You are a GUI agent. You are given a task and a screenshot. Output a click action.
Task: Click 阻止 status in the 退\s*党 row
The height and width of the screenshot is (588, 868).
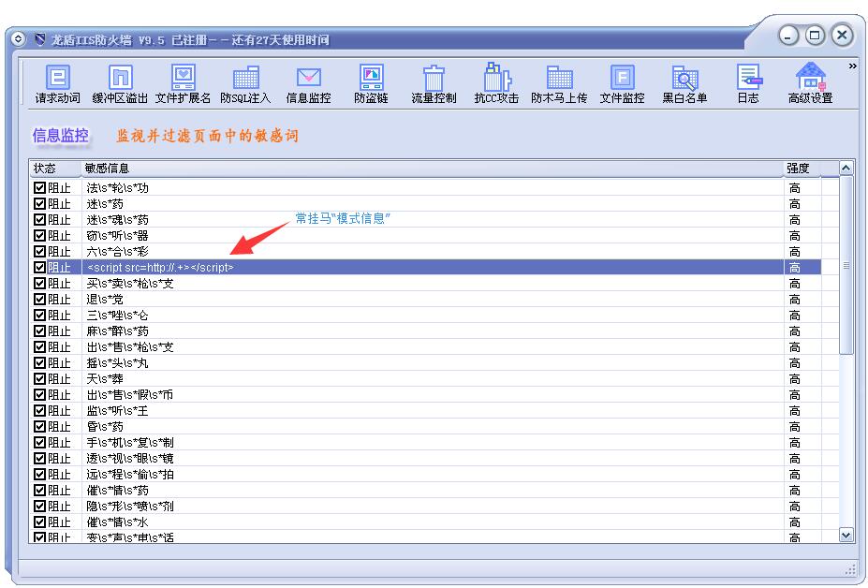[x=59, y=300]
